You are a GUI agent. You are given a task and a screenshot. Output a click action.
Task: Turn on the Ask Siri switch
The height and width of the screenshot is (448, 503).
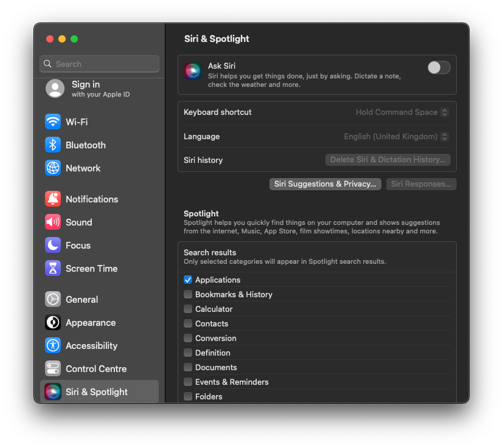click(x=439, y=67)
